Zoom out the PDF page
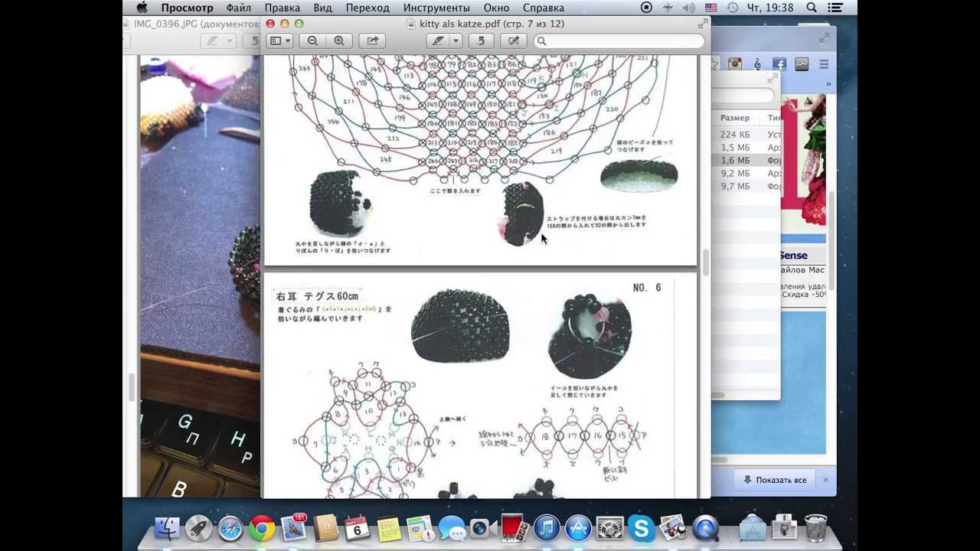980x551 pixels. (312, 41)
